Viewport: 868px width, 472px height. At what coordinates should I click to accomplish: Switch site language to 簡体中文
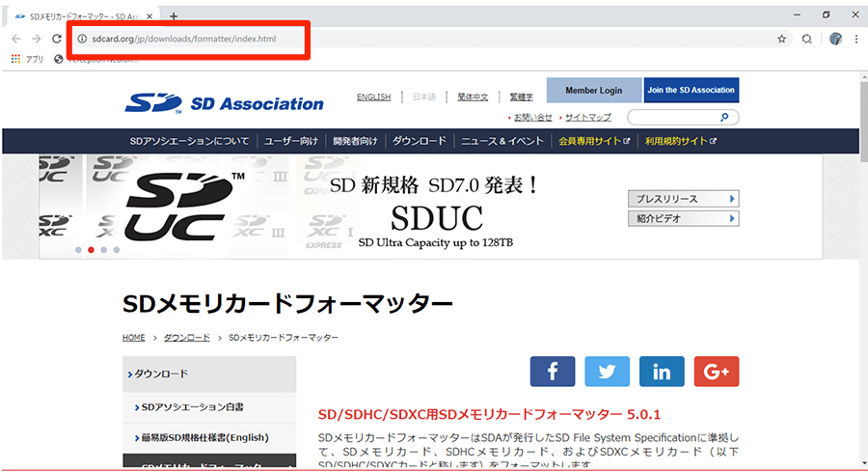click(x=473, y=97)
